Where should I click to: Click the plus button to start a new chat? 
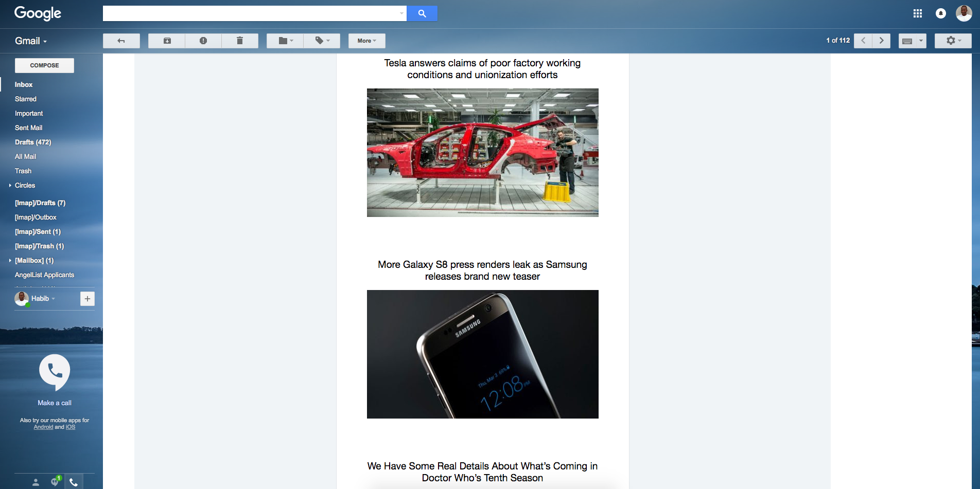(87, 299)
